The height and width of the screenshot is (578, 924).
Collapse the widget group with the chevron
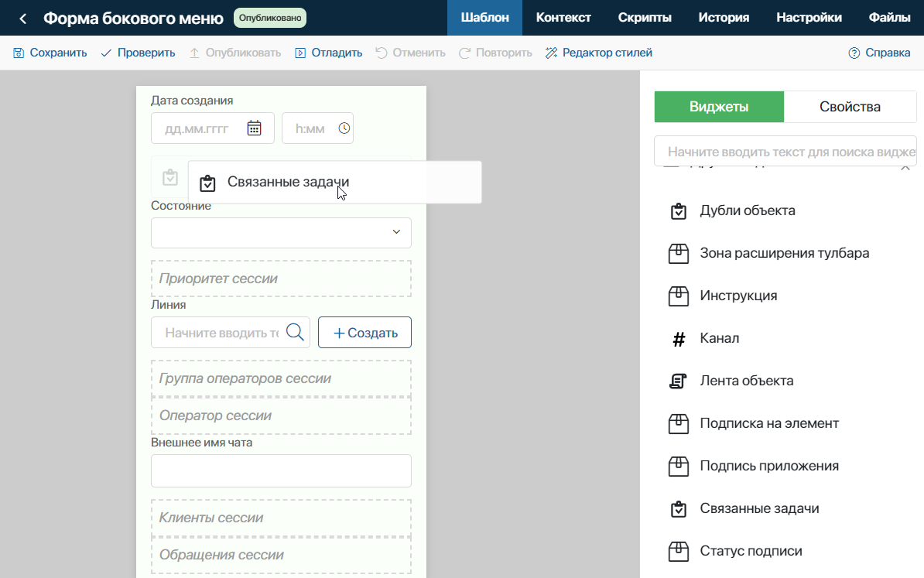[905, 168]
